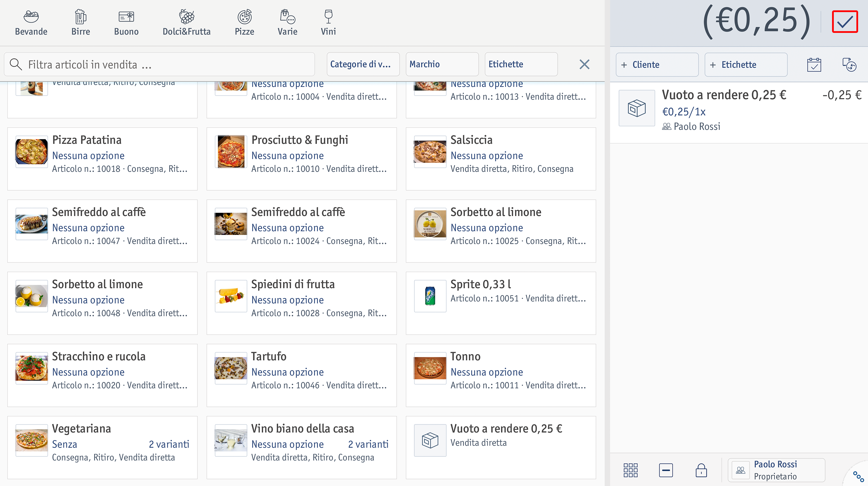
Task: Clear filters with the X icon
Action: [584, 64]
